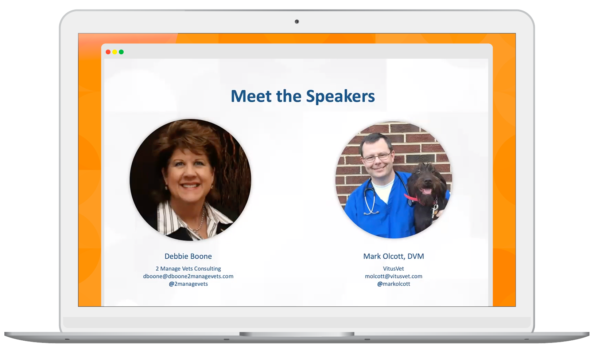Click the name "Mark Olcott, DVM"
This screenshot has width=598, height=364.
point(393,256)
